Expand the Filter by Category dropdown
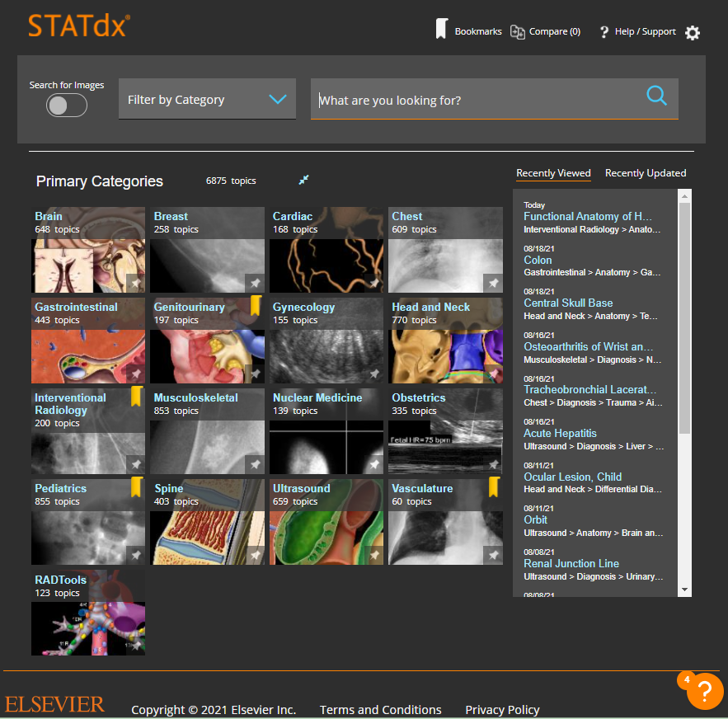The height and width of the screenshot is (719, 728). coord(207,99)
